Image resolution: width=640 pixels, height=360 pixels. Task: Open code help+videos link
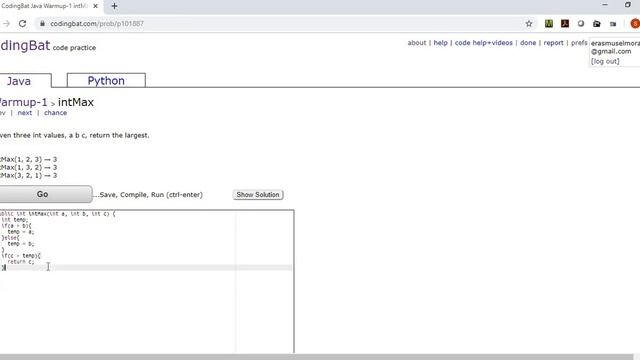484,43
